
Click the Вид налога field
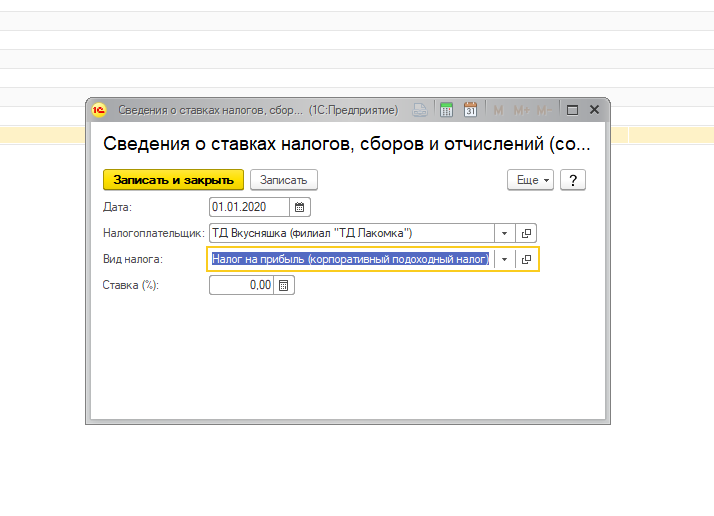[x=351, y=259]
